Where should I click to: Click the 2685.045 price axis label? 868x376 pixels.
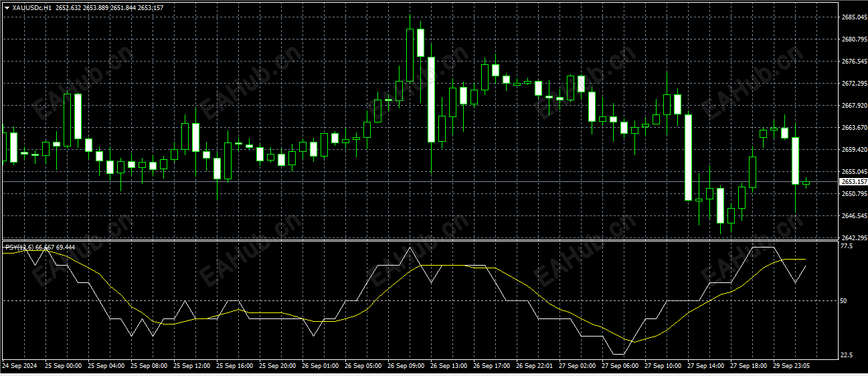click(x=853, y=17)
